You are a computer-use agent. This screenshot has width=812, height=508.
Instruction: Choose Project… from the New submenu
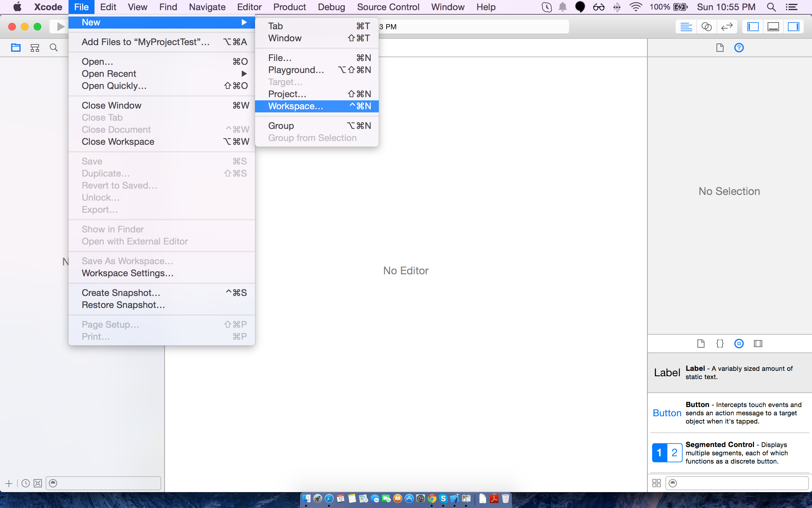[x=317, y=94]
